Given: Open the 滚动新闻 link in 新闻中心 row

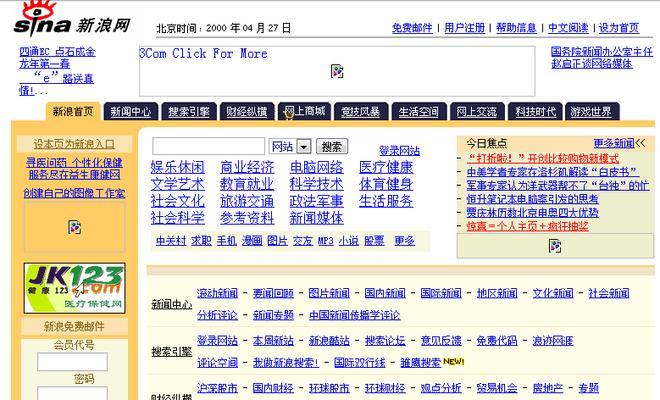Looking at the screenshot, I should pyautogui.click(x=217, y=293).
